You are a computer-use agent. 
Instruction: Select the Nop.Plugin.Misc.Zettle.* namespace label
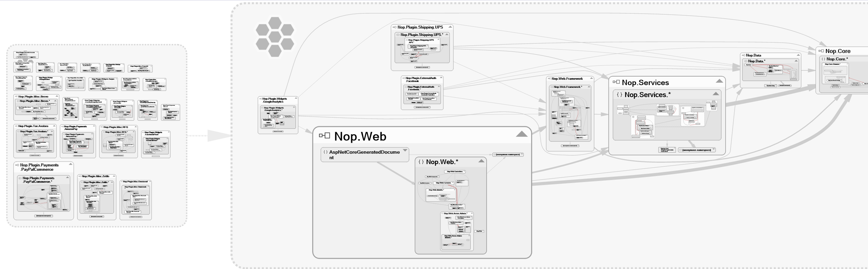[x=96, y=182]
